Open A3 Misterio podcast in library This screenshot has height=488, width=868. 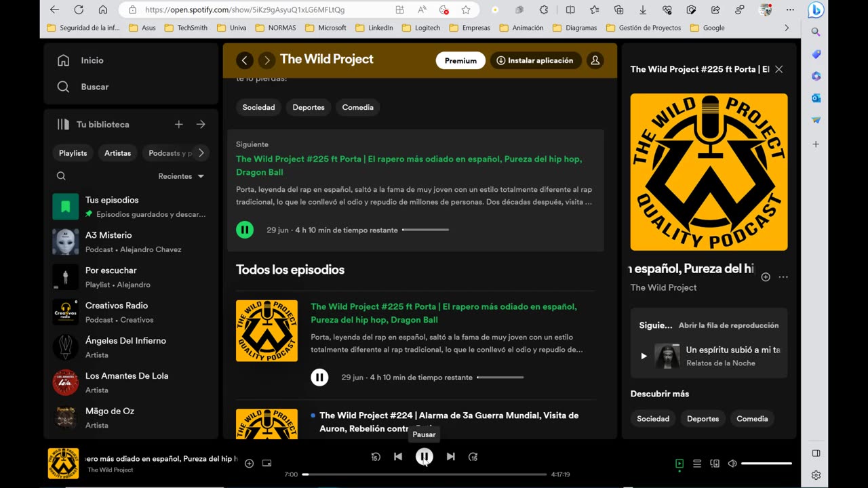click(x=130, y=242)
